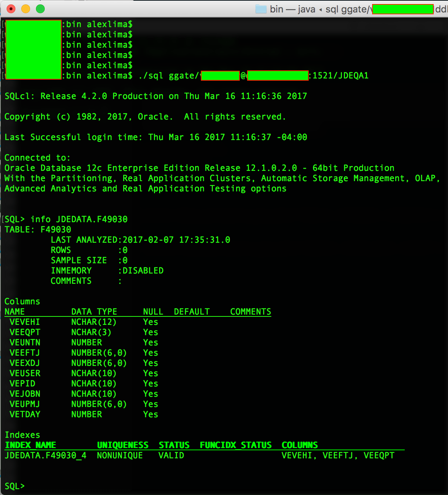Click the 'TABLE: F49030' heading text

(x=37, y=229)
